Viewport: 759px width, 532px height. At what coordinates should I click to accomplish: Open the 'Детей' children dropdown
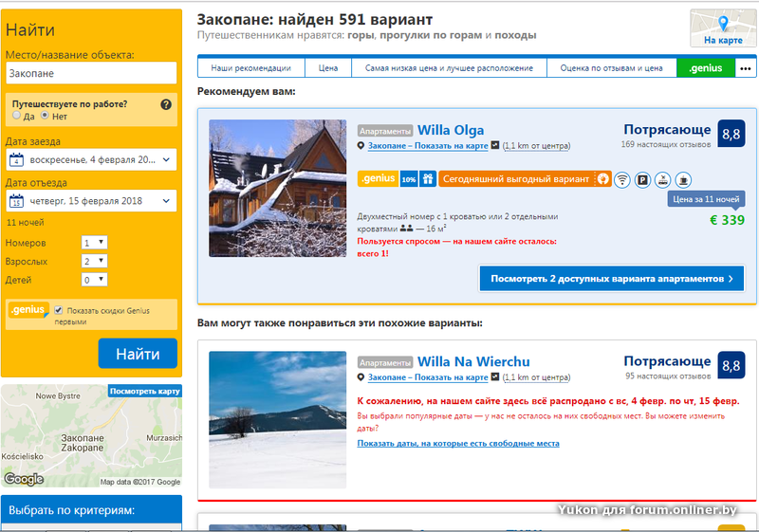pyautogui.click(x=94, y=280)
